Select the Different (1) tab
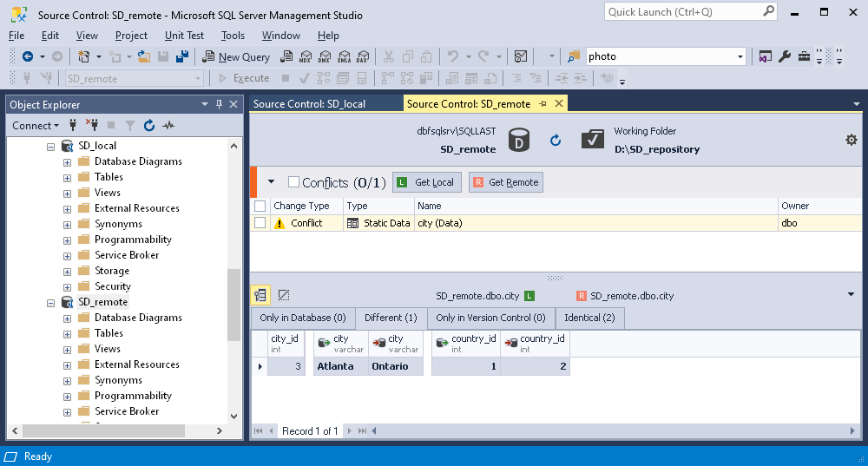The height and width of the screenshot is (466, 868). 391,318
